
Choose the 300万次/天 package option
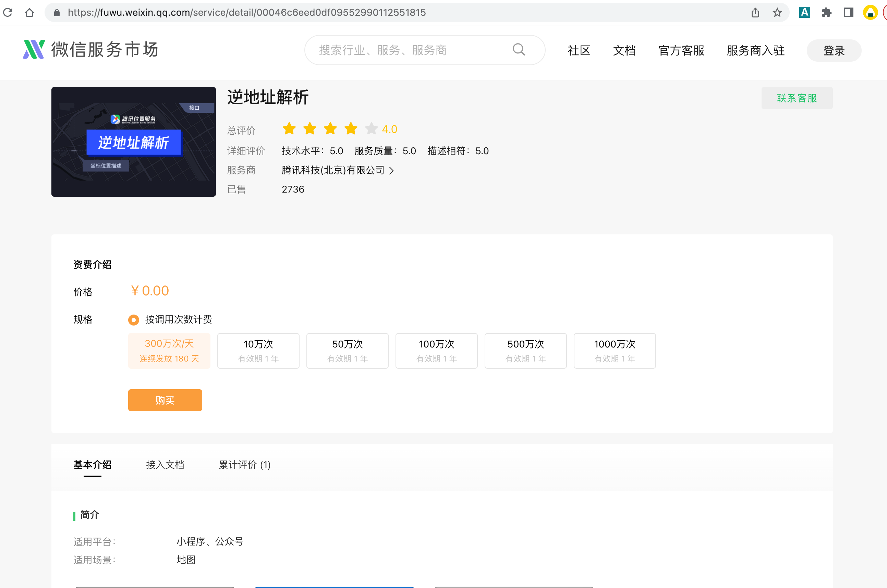point(169,351)
